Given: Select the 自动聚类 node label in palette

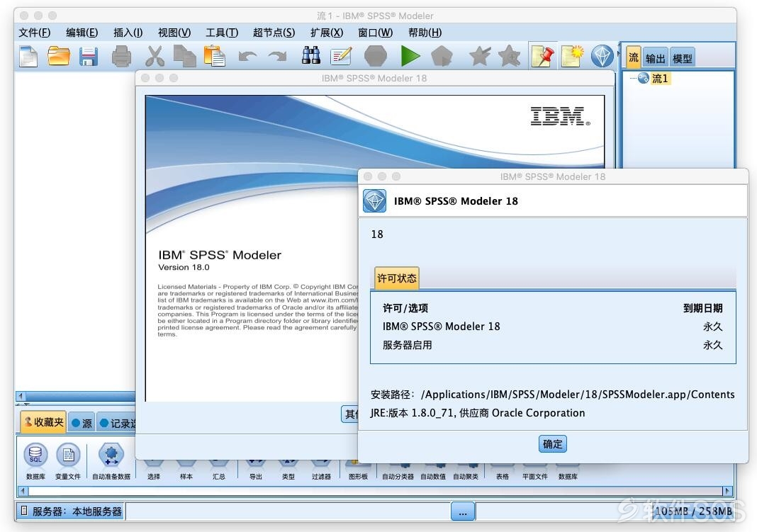Looking at the screenshot, I should [466, 477].
